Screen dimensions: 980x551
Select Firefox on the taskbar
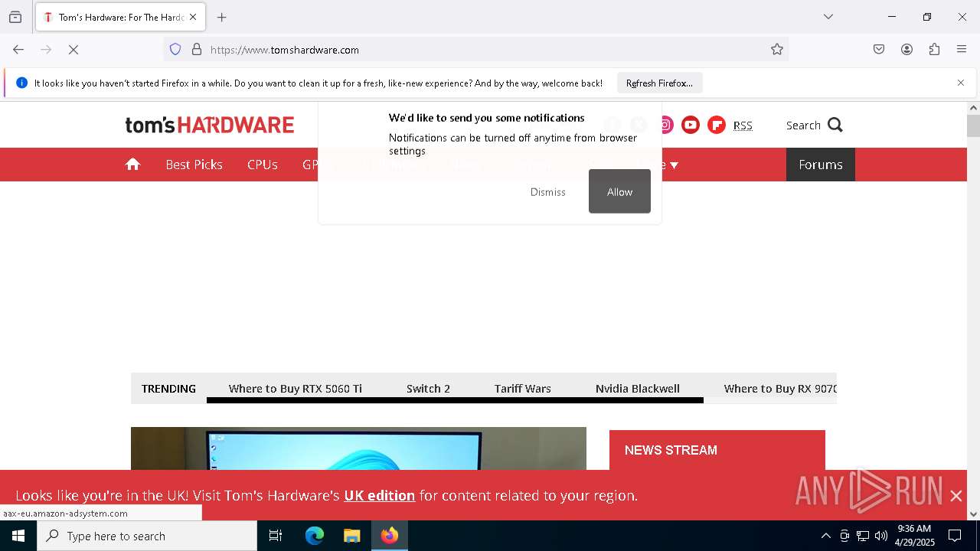pyautogui.click(x=390, y=536)
